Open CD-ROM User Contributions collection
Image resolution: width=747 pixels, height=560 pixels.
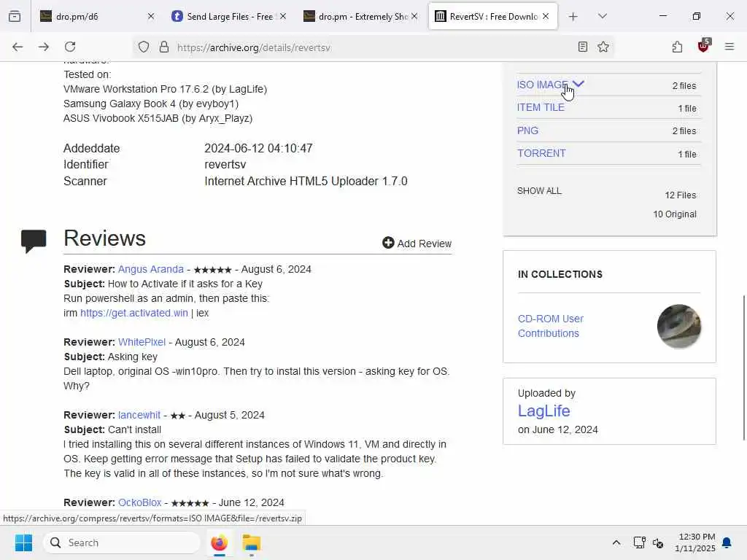(x=550, y=326)
